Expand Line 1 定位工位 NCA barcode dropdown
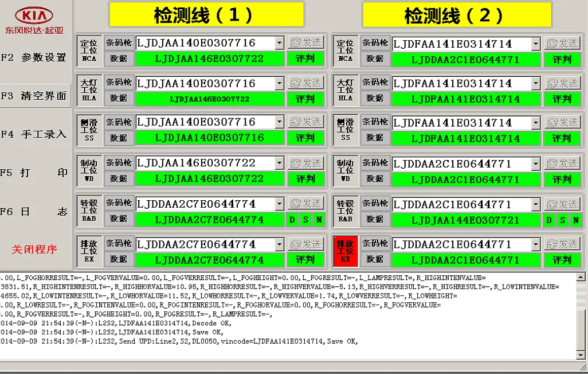 [x=279, y=43]
